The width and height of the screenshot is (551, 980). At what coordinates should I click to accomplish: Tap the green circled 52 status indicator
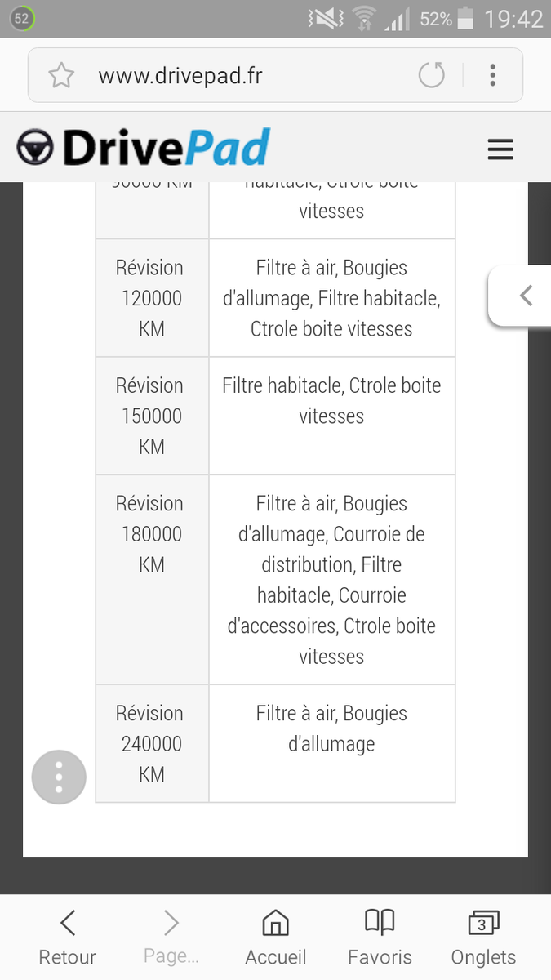tap(22, 19)
